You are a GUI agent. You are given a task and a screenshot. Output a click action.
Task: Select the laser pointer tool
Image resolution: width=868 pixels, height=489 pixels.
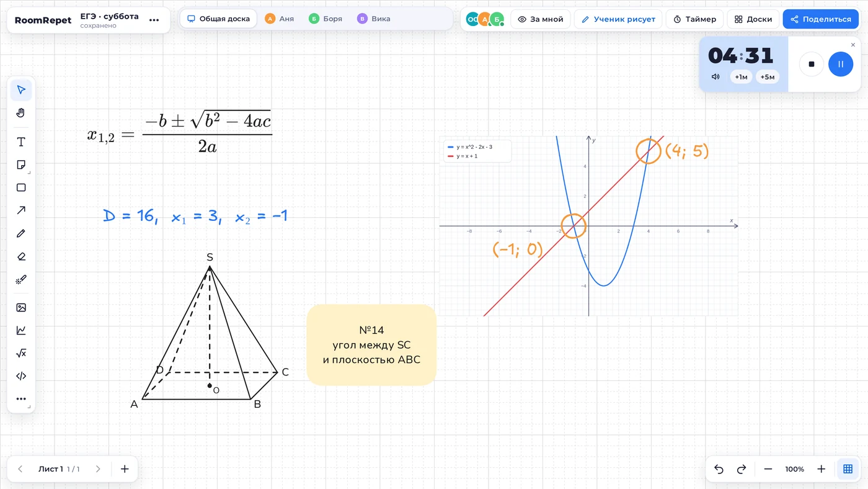[x=21, y=280]
